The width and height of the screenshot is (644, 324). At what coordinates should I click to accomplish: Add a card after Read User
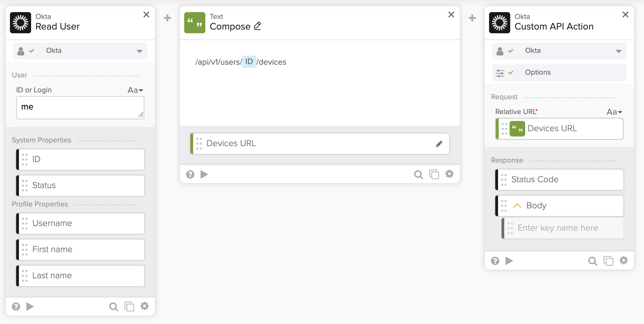tap(167, 18)
